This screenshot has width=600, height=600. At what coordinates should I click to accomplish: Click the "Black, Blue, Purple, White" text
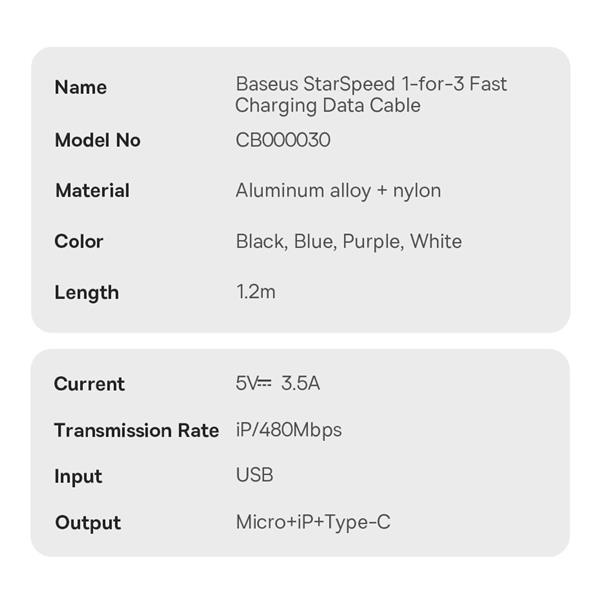point(348,241)
